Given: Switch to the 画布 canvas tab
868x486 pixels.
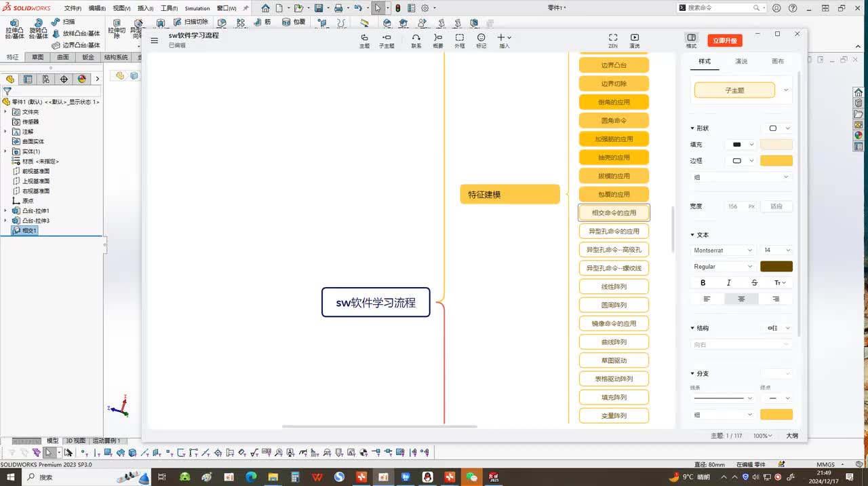Looking at the screenshot, I should 778,61.
